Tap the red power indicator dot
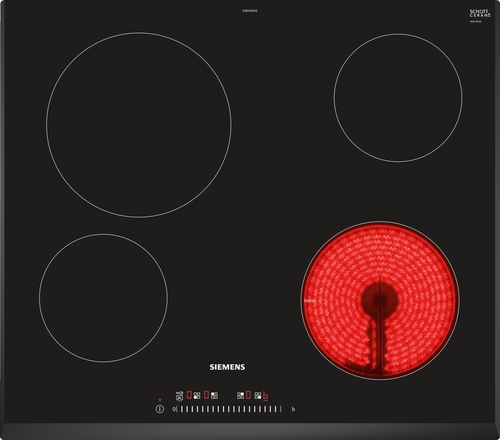 [x=160, y=400]
